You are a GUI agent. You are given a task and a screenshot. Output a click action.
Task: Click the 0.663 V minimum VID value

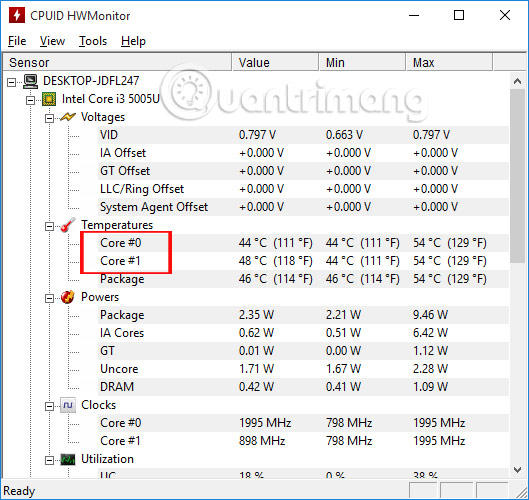tap(344, 135)
